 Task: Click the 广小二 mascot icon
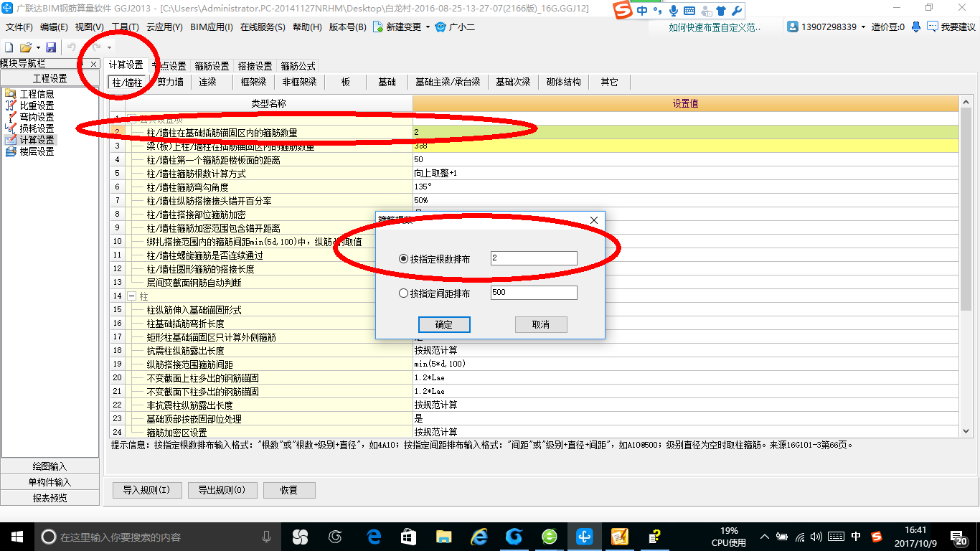click(440, 27)
